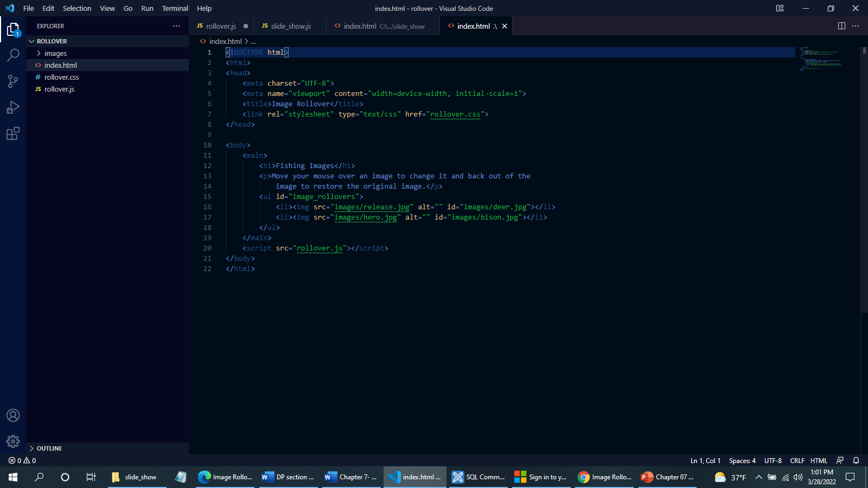The image size is (868, 488).
Task: Toggle the Customize Layout control in the title bar
Action: tap(780, 8)
